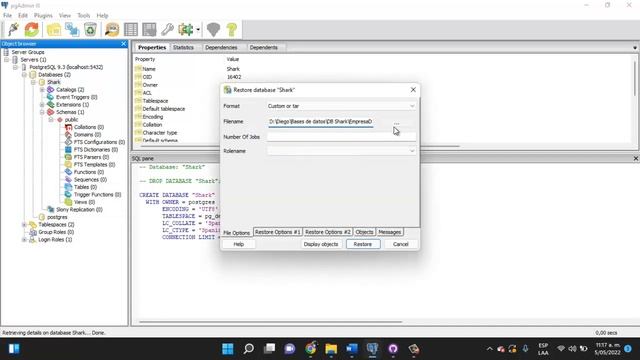Open the Plugins menu
The width and height of the screenshot is (640, 360).
point(43,16)
